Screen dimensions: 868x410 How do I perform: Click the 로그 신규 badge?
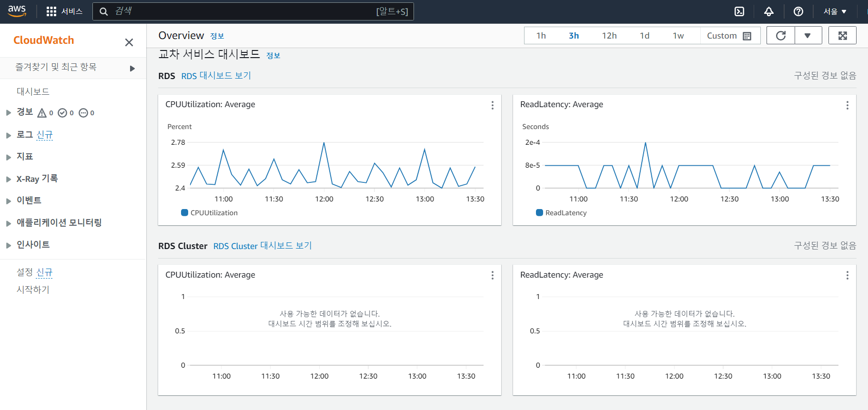[45, 135]
